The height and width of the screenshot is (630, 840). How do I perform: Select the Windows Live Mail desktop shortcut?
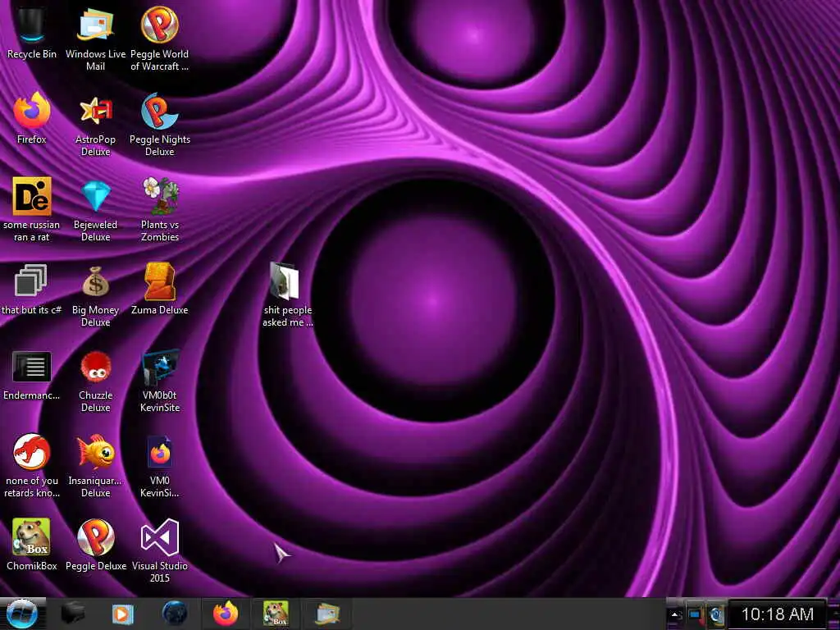(x=95, y=39)
